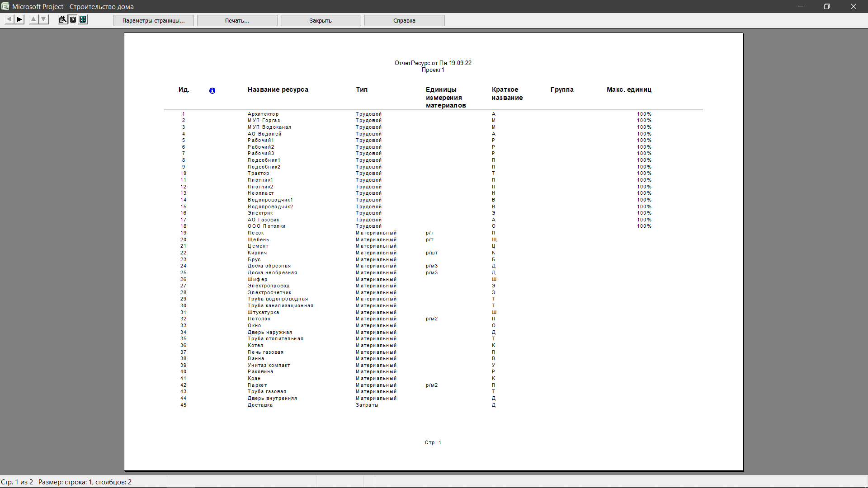Click the Проект1 subtitle

tap(433, 70)
